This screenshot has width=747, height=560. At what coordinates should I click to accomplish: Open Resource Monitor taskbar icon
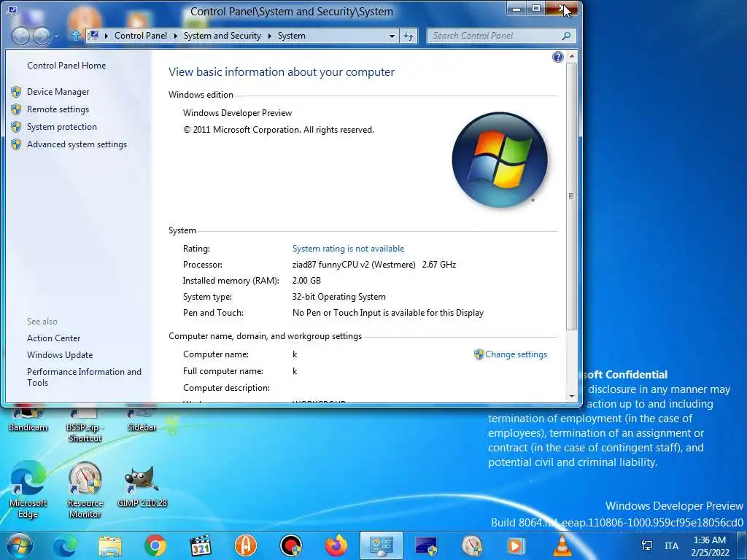tap(472, 545)
